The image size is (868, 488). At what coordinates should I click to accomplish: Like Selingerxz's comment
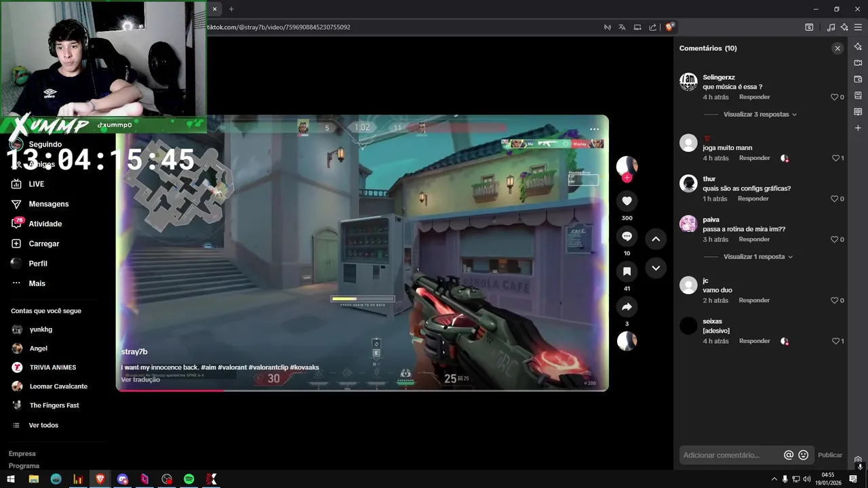click(835, 97)
